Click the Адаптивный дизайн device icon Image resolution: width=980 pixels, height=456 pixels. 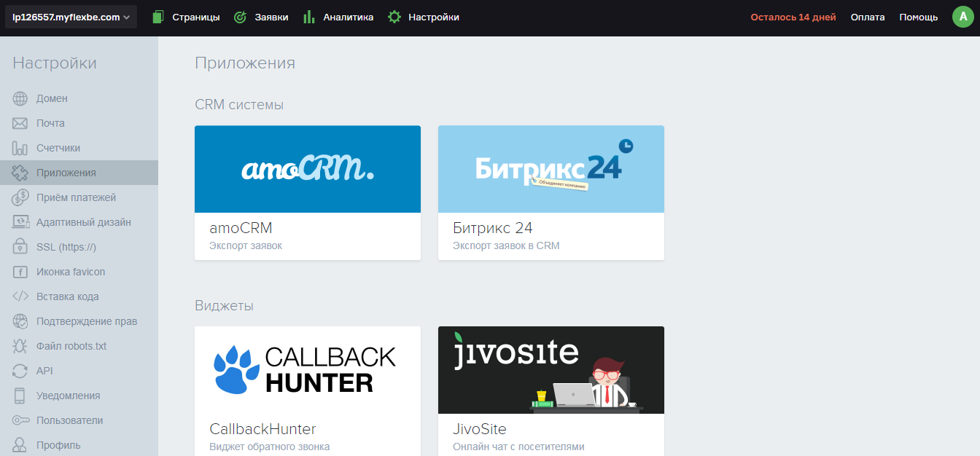20,222
